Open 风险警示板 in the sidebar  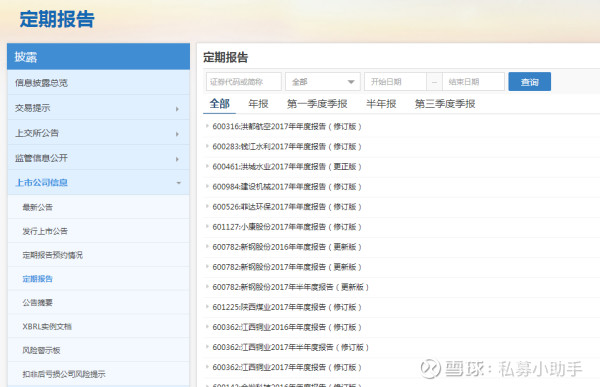point(99,350)
